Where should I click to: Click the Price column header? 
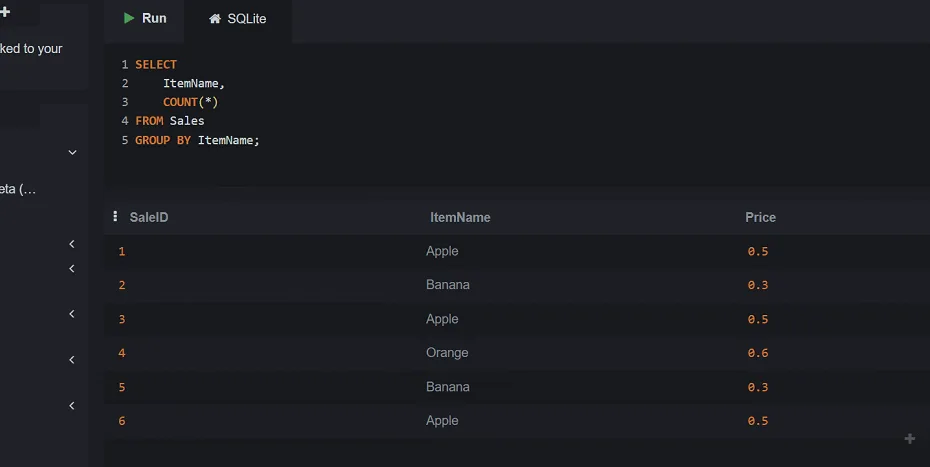[x=760, y=217]
